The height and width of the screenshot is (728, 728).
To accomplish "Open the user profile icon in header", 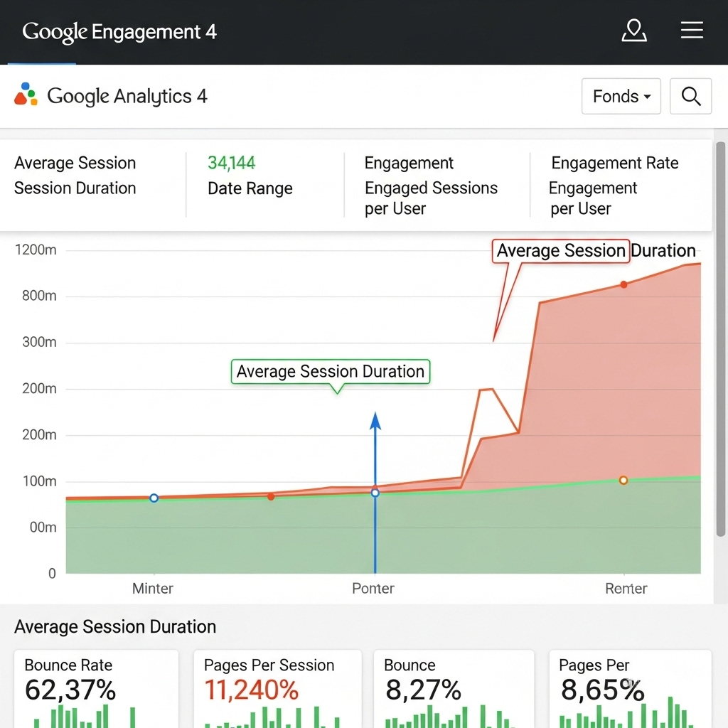I will point(633,31).
